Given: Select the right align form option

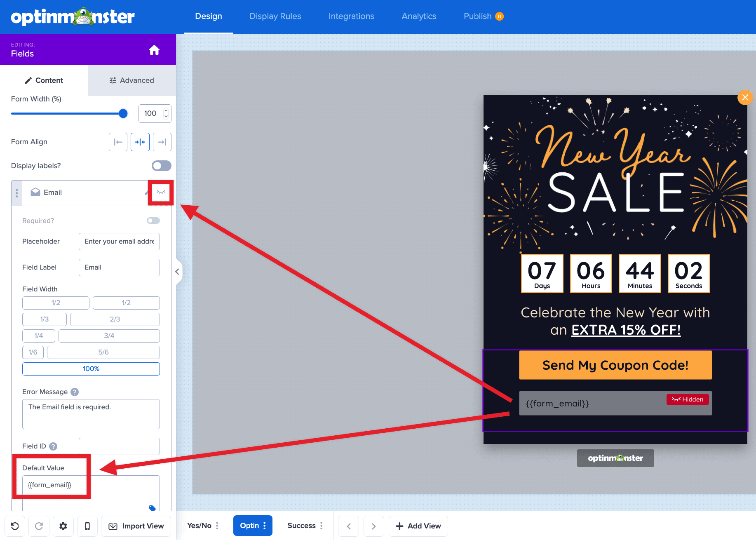Looking at the screenshot, I should click(162, 142).
